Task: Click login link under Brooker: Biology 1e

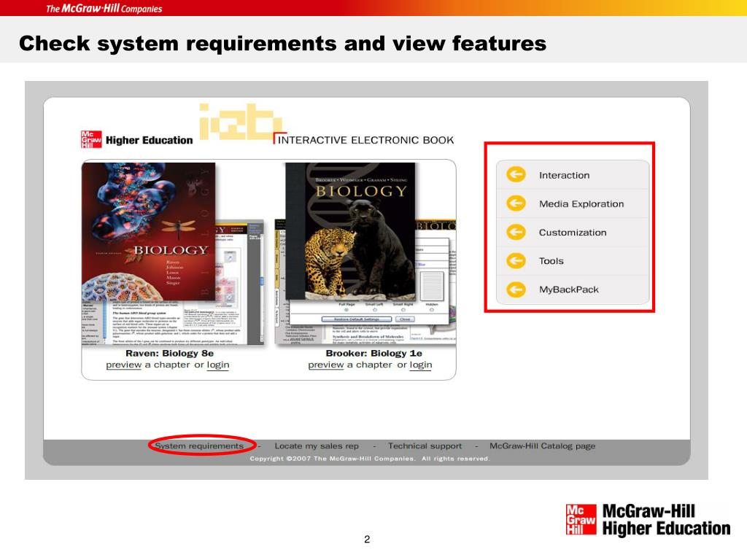Action: (421, 365)
